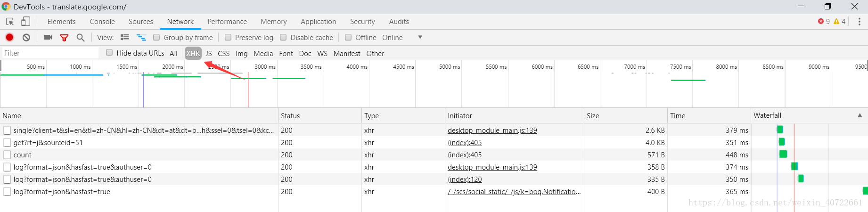Open the boq.Notificatio... initiator link
The height and width of the screenshot is (212, 868).
click(x=514, y=192)
